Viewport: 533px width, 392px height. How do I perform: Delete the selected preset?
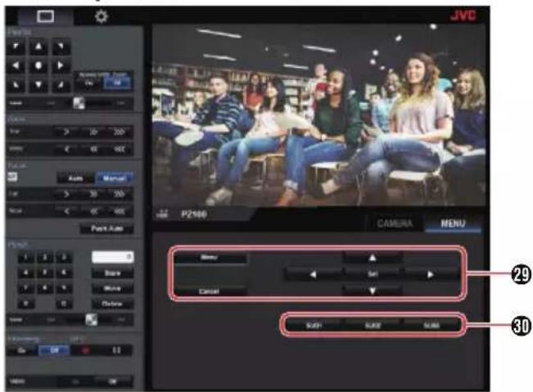click(x=112, y=304)
